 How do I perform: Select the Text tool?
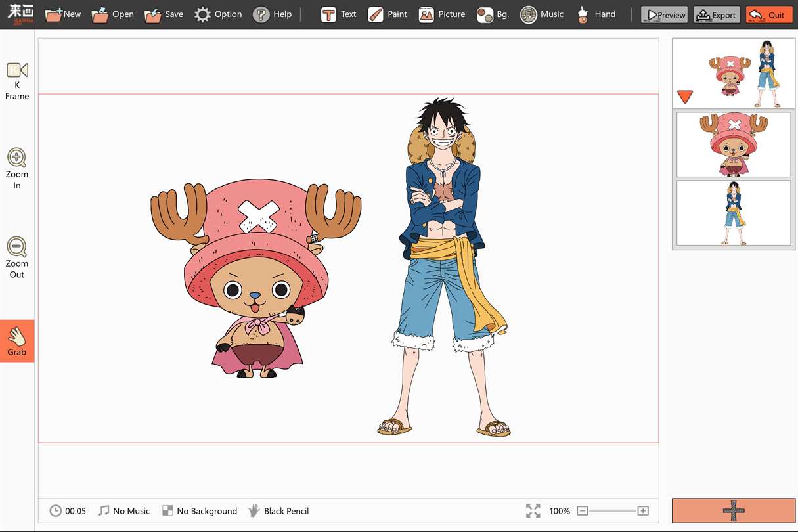tap(338, 14)
